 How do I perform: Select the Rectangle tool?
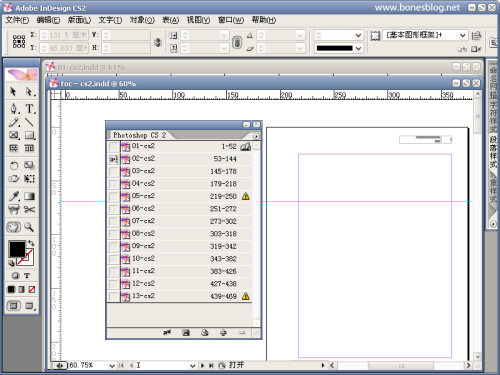(x=29, y=135)
